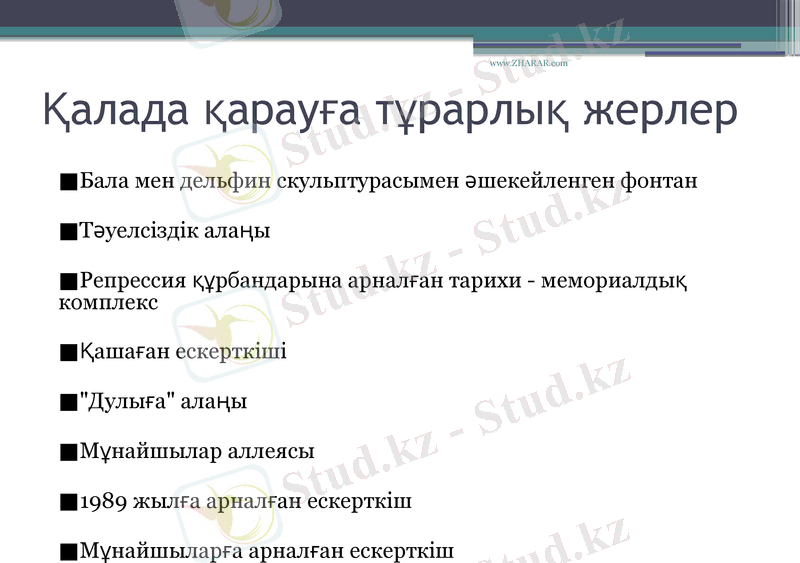Select the slide title 'Қалада қарауға тұрарлық жерлер'
800x563 pixels.
tap(390, 111)
